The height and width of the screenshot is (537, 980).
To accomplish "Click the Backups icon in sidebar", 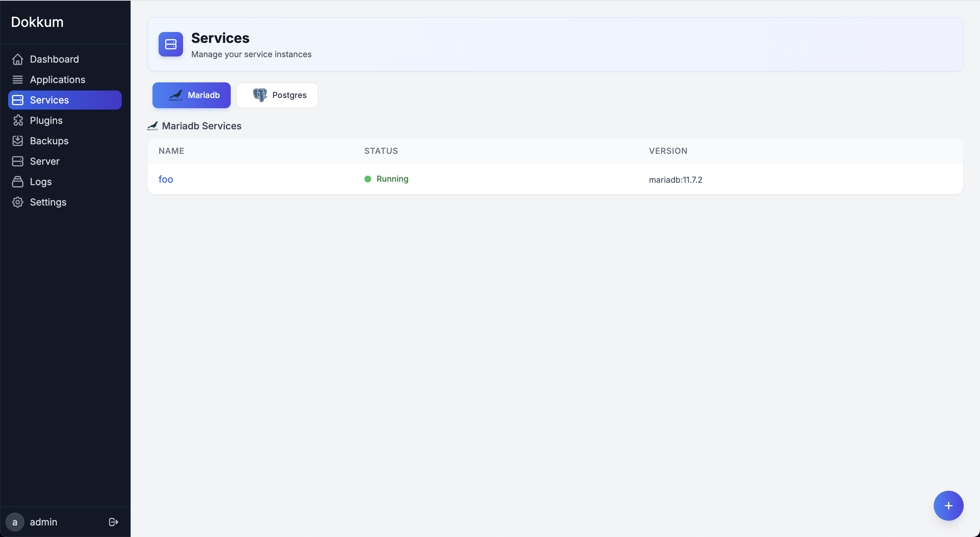I will tap(17, 141).
